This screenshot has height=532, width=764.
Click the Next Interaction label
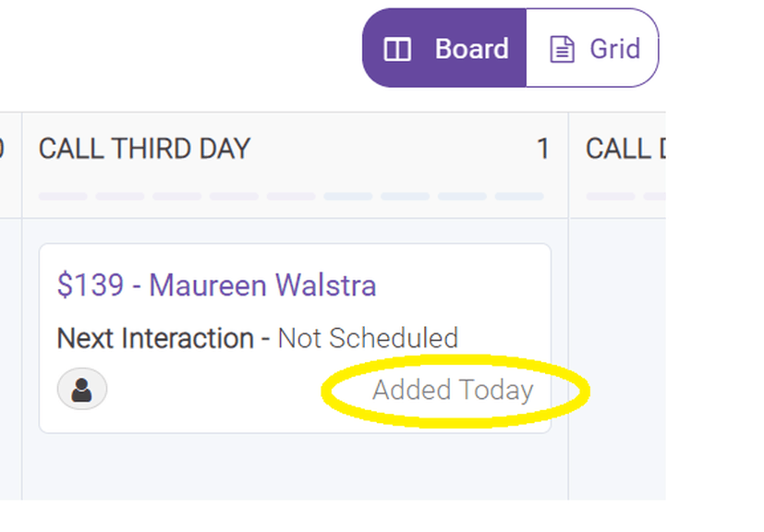tap(155, 338)
